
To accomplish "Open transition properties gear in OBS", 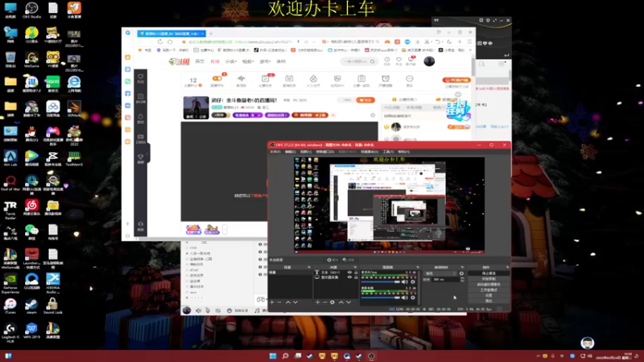I will pos(461,274).
